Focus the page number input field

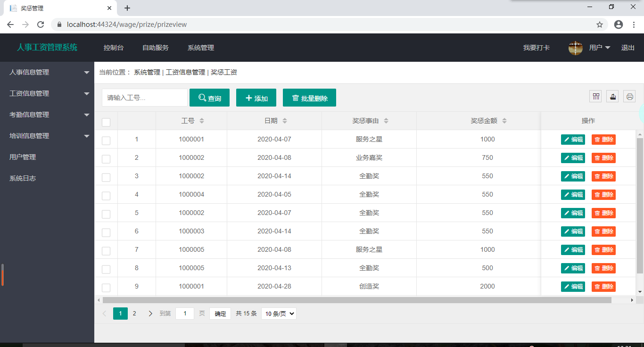(185, 314)
